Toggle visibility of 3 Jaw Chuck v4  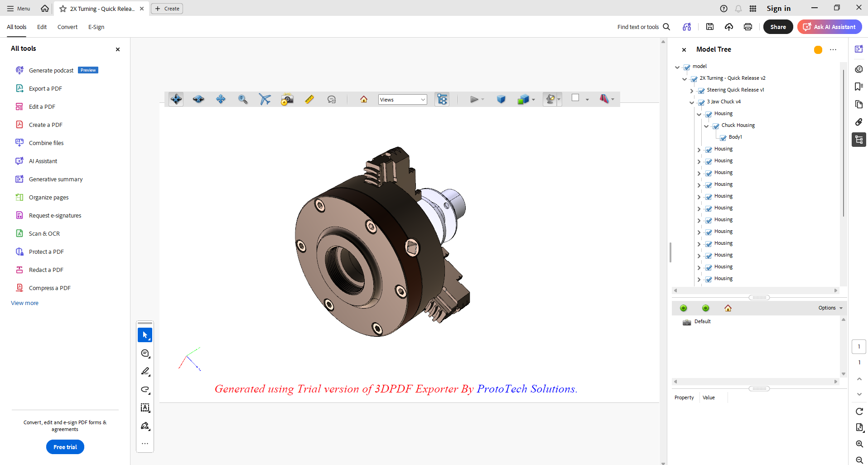tap(701, 102)
